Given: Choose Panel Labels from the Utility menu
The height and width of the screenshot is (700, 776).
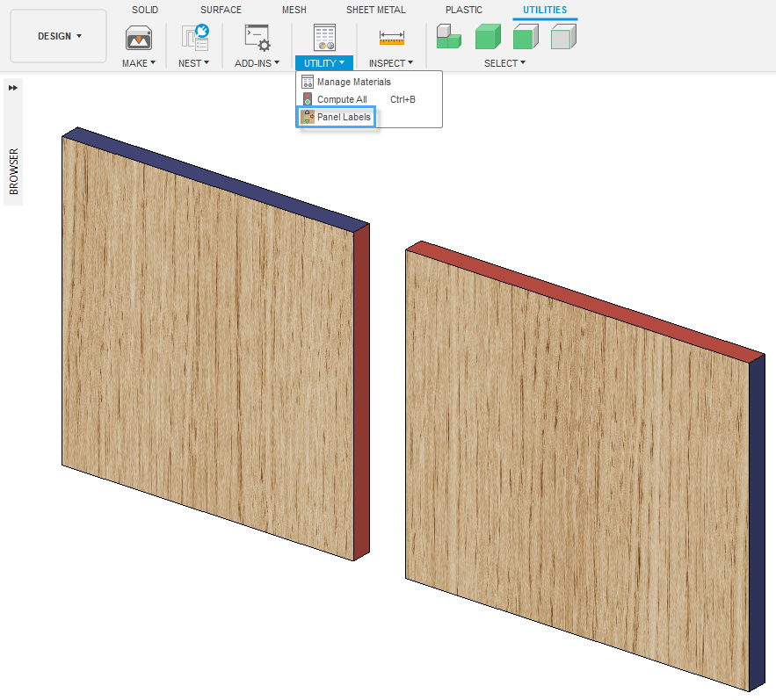Looking at the screenshot, I should pyautogui.click(x=343, y=117).
